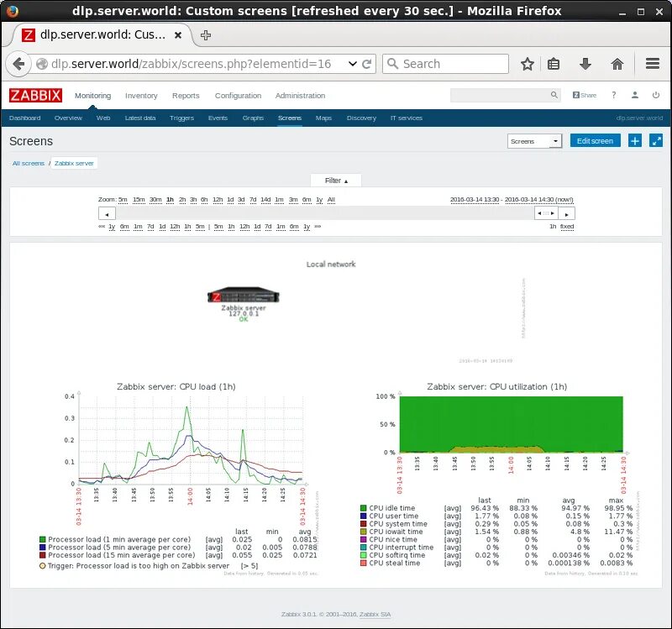Viewport: 672px width, 629px height.
Task: Click the time scrollbar track
Action: [325, 213]
